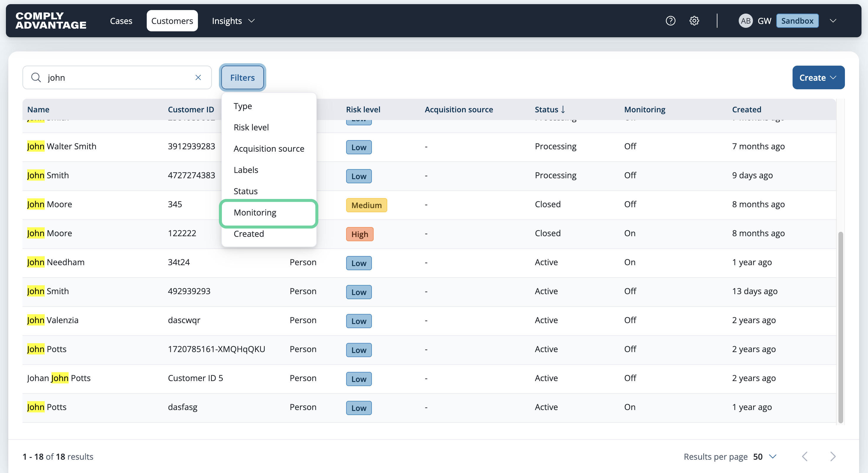Choose Labels filter option
The width and height of the screenshot is (868, 473).
[269, 170]
